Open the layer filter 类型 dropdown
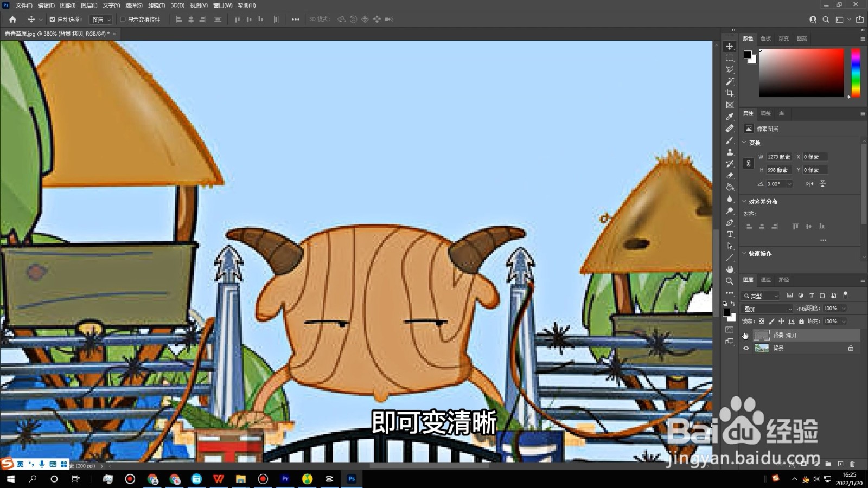 (761, 296)
